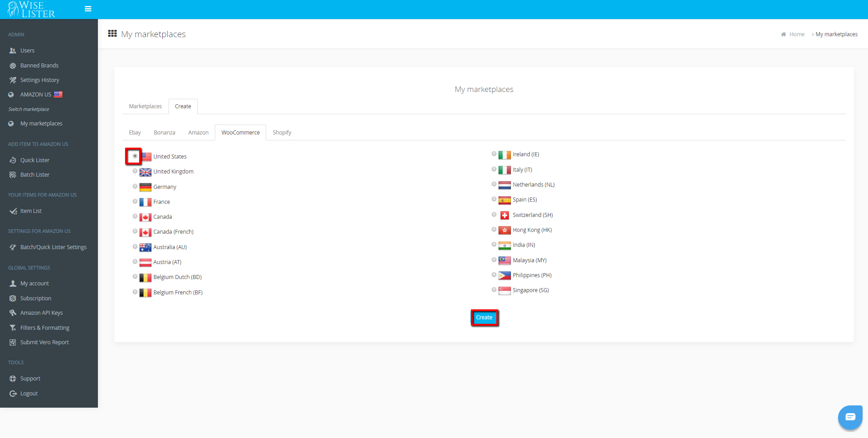This screenshot has height=438, width=868.
Task: Toggle the hamburger sidebar menu icon
Action: 88,9
